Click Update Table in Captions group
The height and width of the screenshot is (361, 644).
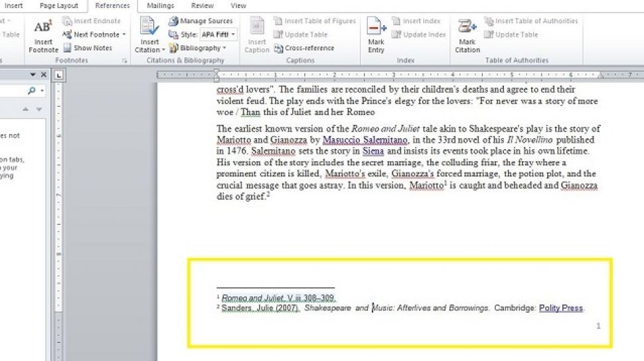coord(301,35)
